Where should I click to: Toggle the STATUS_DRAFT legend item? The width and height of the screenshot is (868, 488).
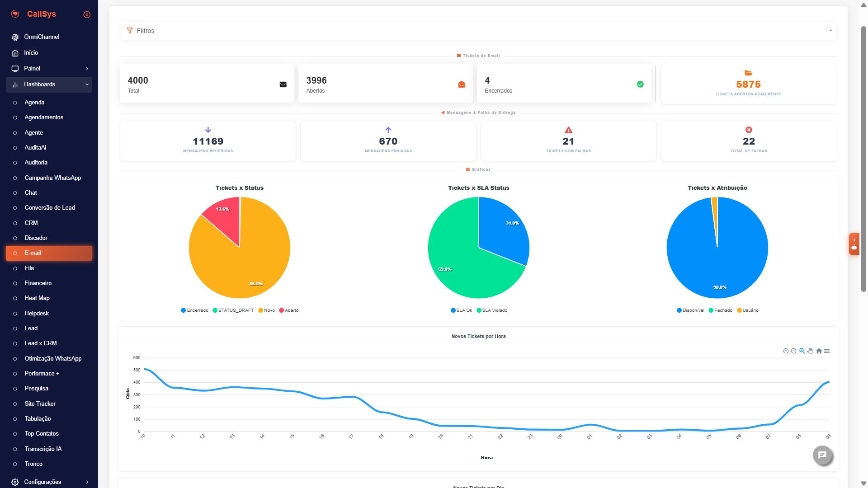coord(233,310)
